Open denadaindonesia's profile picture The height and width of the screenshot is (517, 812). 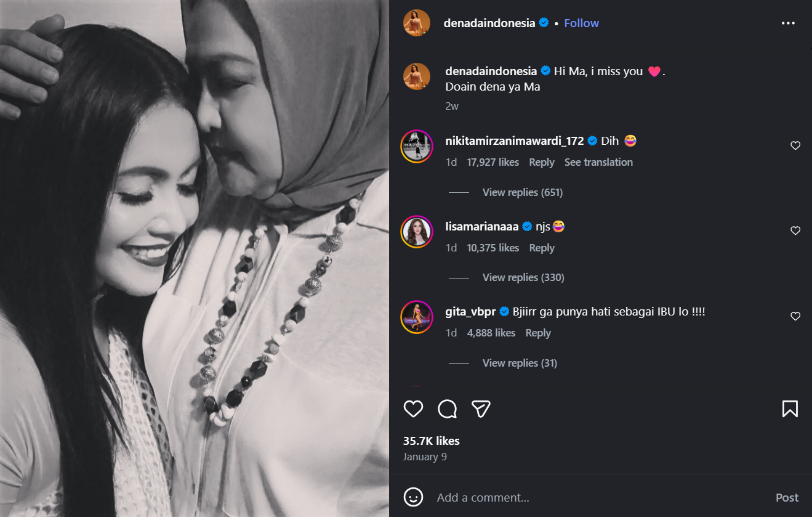click(x=417, y=23)
